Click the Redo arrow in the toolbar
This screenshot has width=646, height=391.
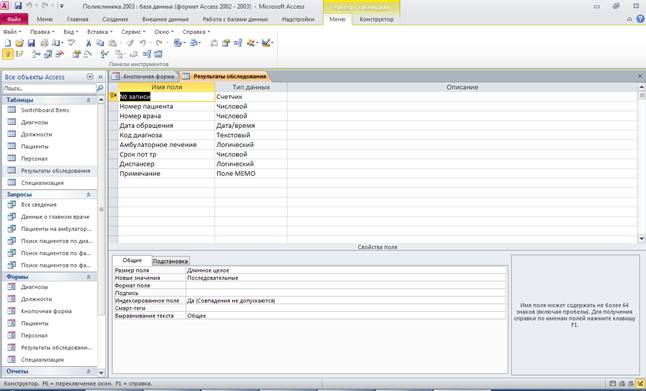tap(159, 43)
